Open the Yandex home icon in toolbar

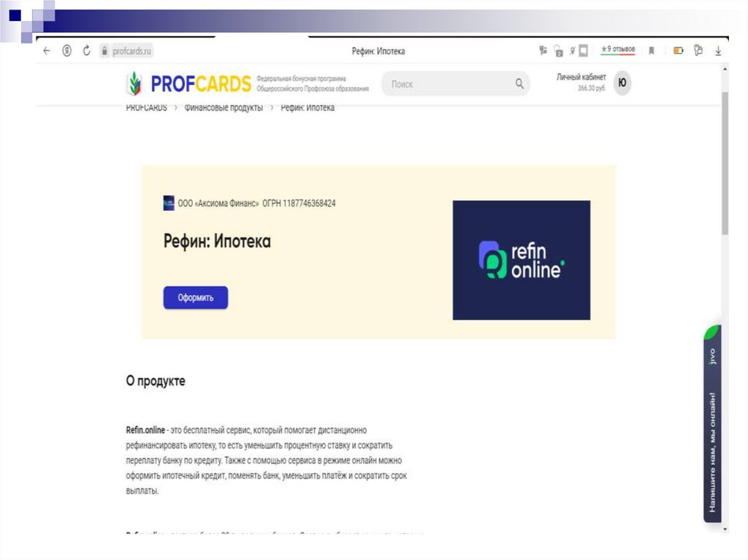pyautogui.click(x=66, y=50)
